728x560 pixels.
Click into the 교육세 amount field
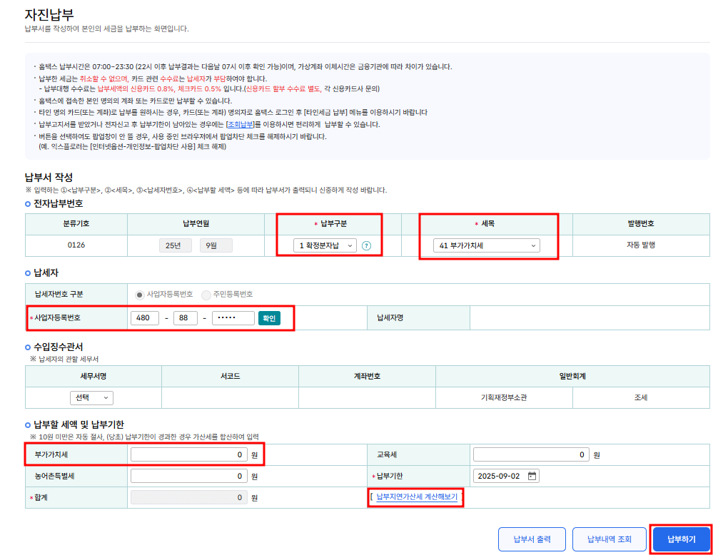click(531, 454)
